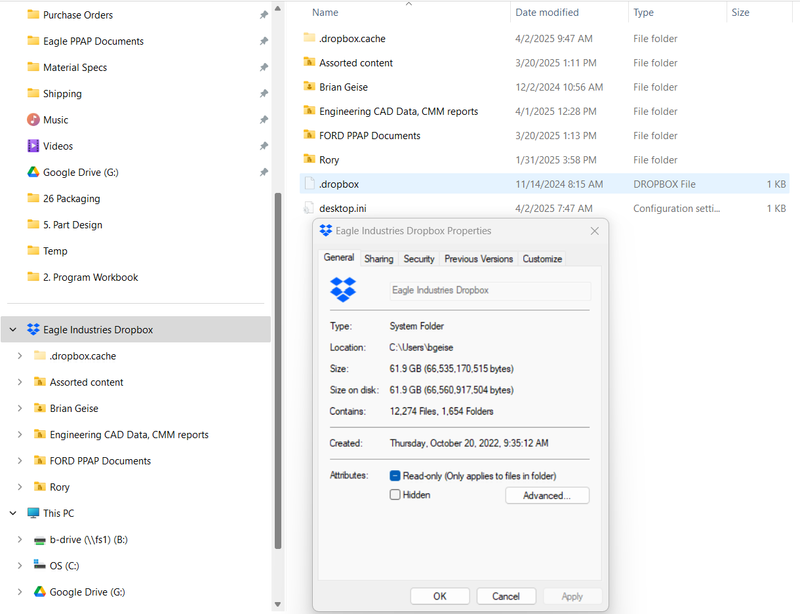Open the Previous Versions tab
This screenshot has width=800, height=614.
(478, 259)
